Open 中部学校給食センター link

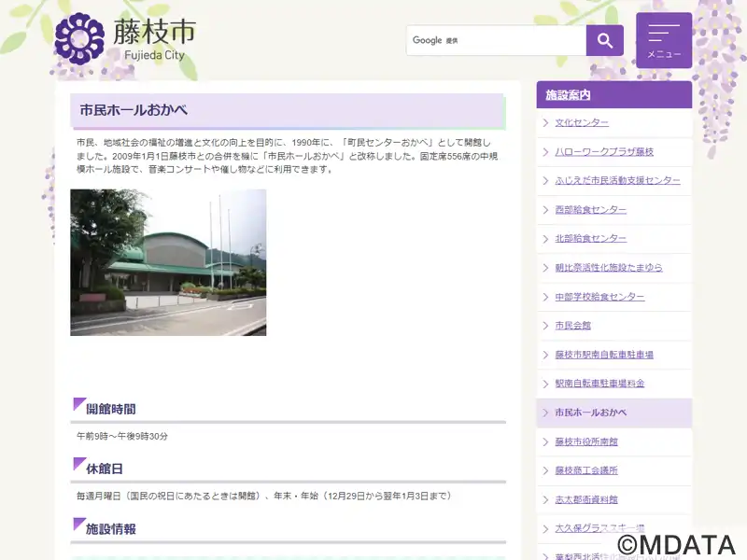tap(599, 297)
